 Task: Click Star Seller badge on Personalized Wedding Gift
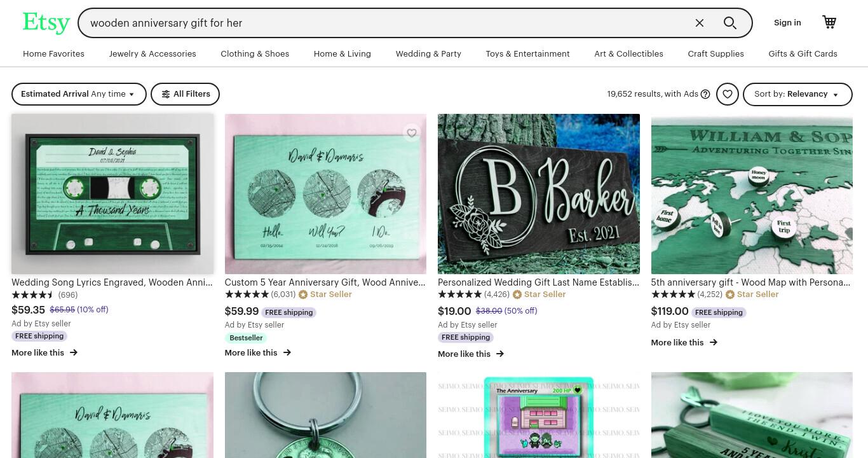click(539, 295)
